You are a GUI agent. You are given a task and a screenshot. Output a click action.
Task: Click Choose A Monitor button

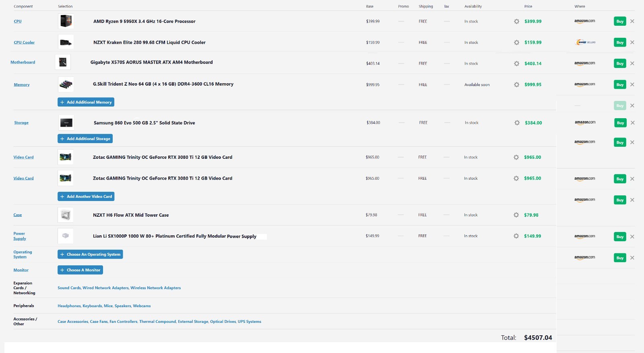point(80,270)
